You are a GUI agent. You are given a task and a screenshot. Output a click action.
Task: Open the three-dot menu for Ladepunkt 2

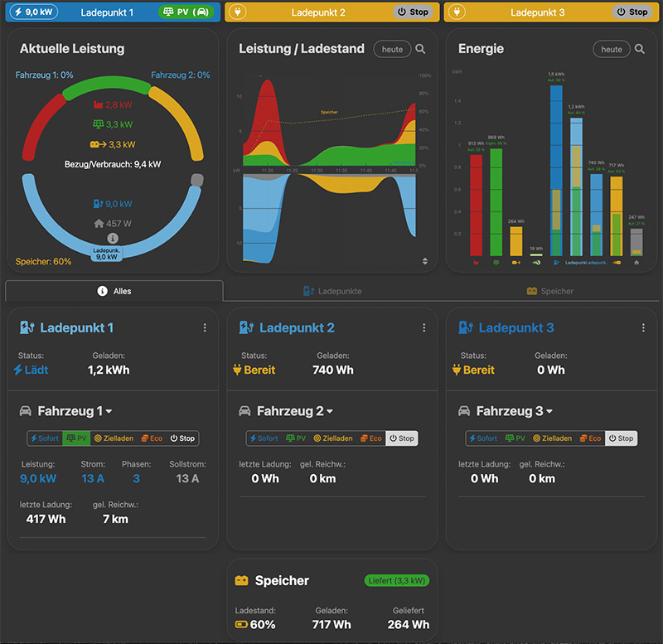coord(424,328)
